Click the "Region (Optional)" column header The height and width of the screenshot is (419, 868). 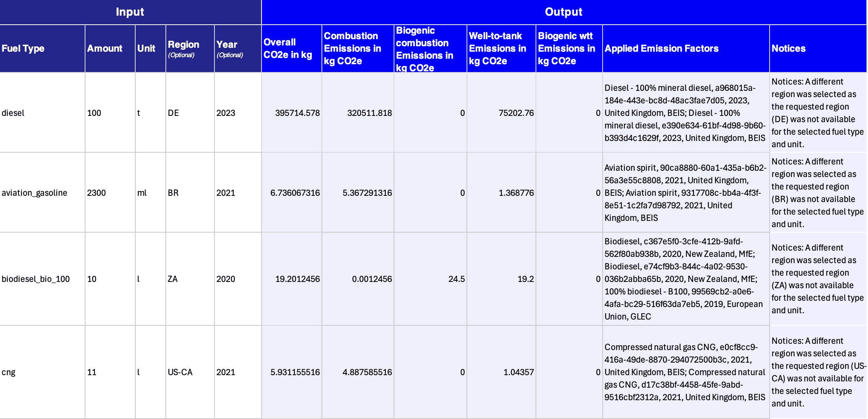183,49
